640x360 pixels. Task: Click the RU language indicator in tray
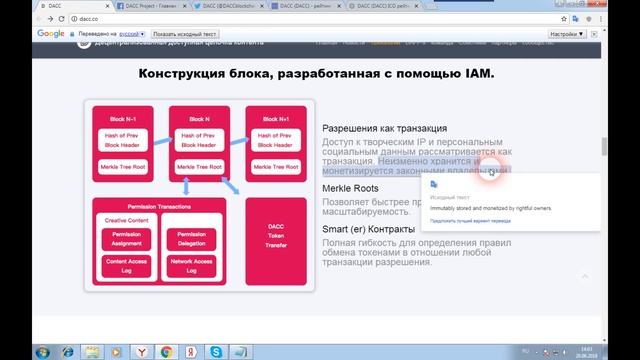tap(525, 352)
